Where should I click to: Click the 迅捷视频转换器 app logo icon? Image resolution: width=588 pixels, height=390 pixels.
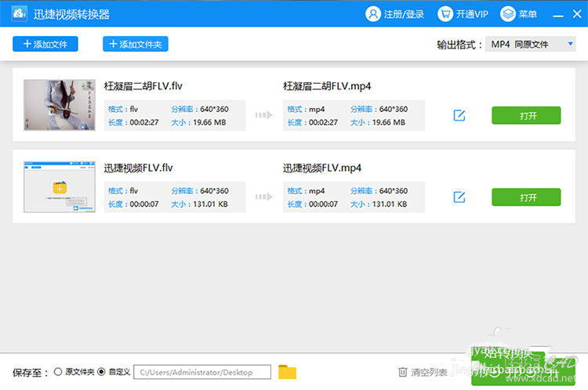pos(19,14)
